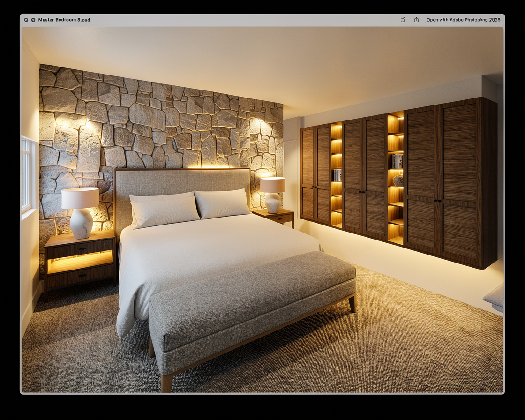Click the gray bench at the foot of the bed
The height and width of the screenshot is (420, 525).
pos(253,300)
